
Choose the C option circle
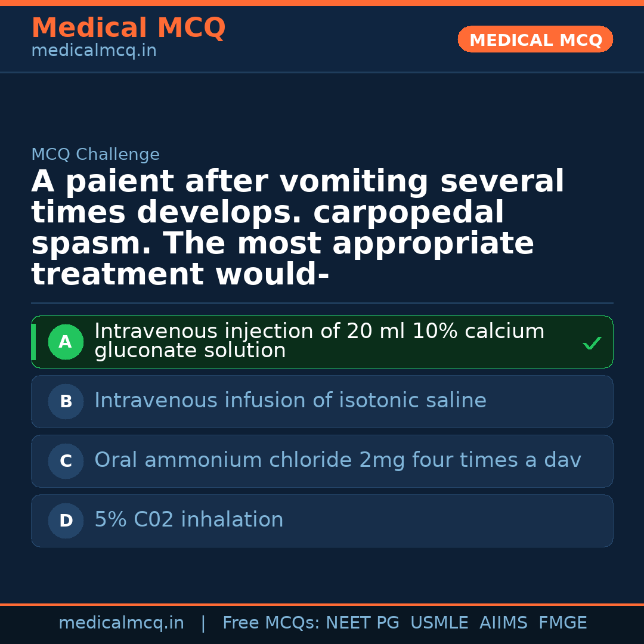click(x=66, y=462)
